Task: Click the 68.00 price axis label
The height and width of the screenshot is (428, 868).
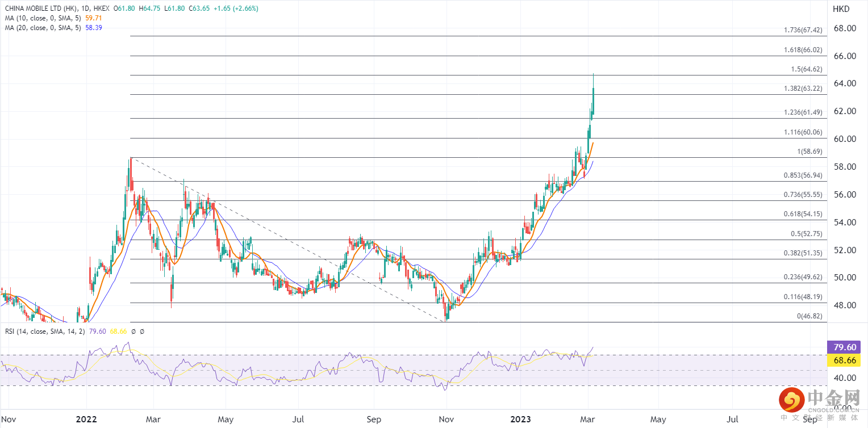Action: click(x=846, y=28)
